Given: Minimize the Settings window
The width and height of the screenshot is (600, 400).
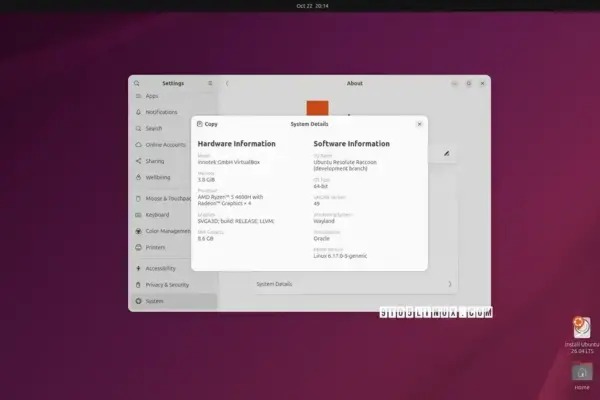Looking at the screenshot, I should click(454, 83).
